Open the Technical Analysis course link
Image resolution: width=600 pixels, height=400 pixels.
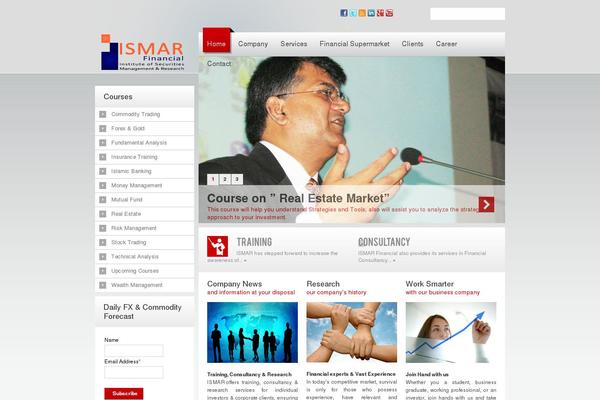(x=135, y=256)
